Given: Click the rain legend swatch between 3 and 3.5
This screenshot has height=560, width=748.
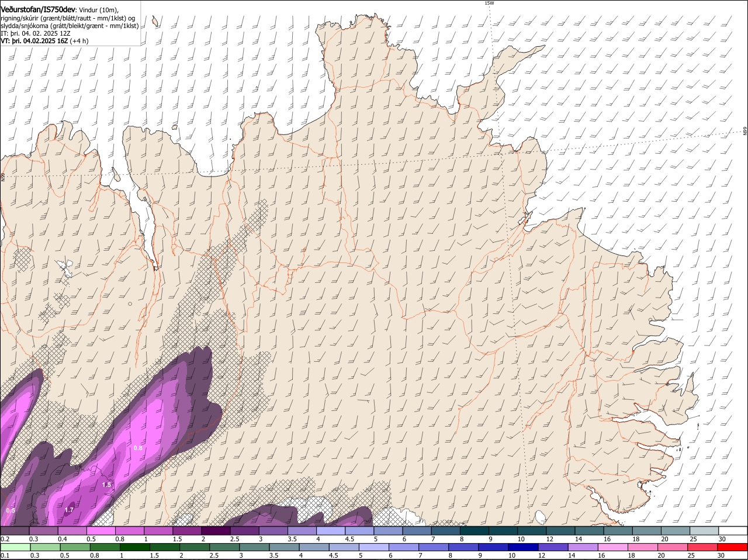Looking at the screenshot, I should [x=254, y=547].
